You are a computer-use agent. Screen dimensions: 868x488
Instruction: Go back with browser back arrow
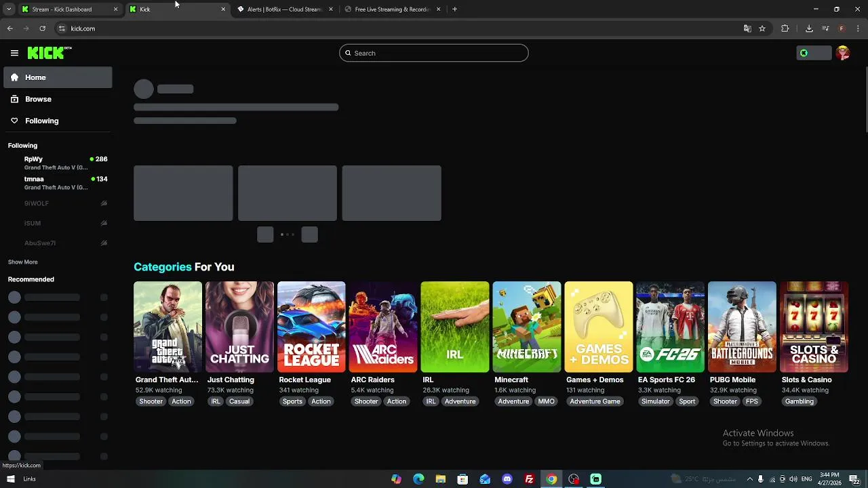coord(9,28)
